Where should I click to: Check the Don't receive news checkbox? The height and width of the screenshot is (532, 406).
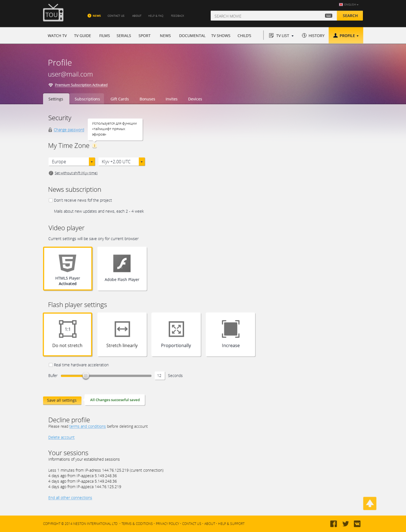coord(51,200)
